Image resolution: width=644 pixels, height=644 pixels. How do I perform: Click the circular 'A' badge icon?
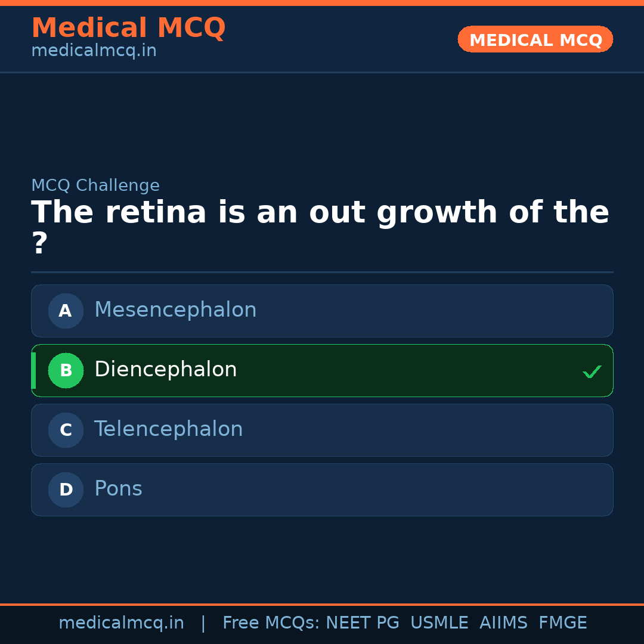66,311
